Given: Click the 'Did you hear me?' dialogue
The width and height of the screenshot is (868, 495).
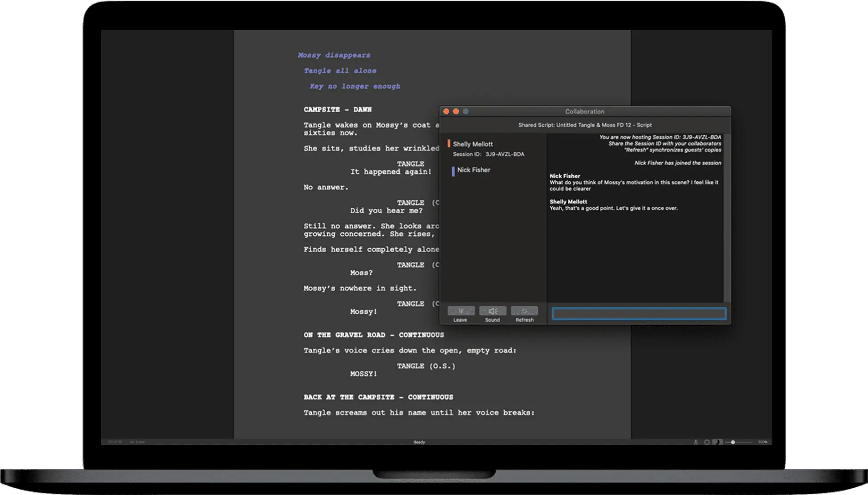Looking at the screenshot, I should pos(386,211).
